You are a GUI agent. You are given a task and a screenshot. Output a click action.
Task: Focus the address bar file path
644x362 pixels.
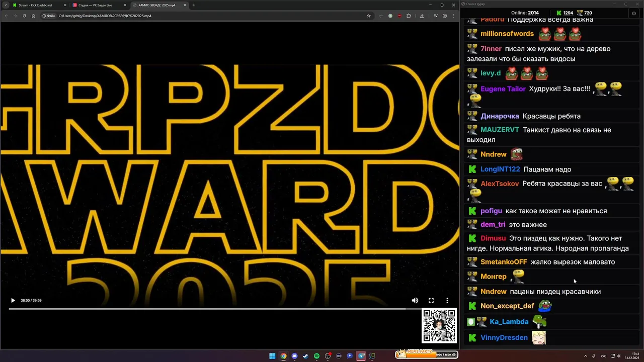click(x=105, y=16)
